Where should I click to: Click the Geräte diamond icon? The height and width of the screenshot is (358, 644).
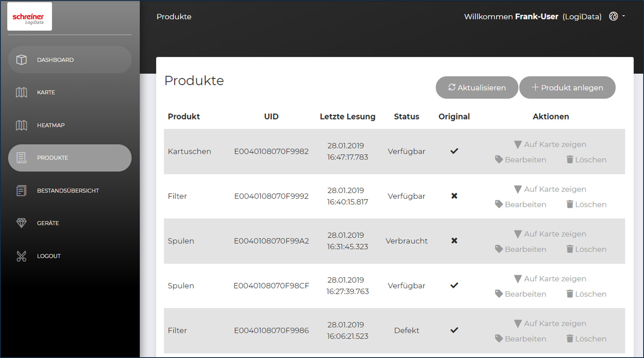pyautogui.click(x=21, y=223)
